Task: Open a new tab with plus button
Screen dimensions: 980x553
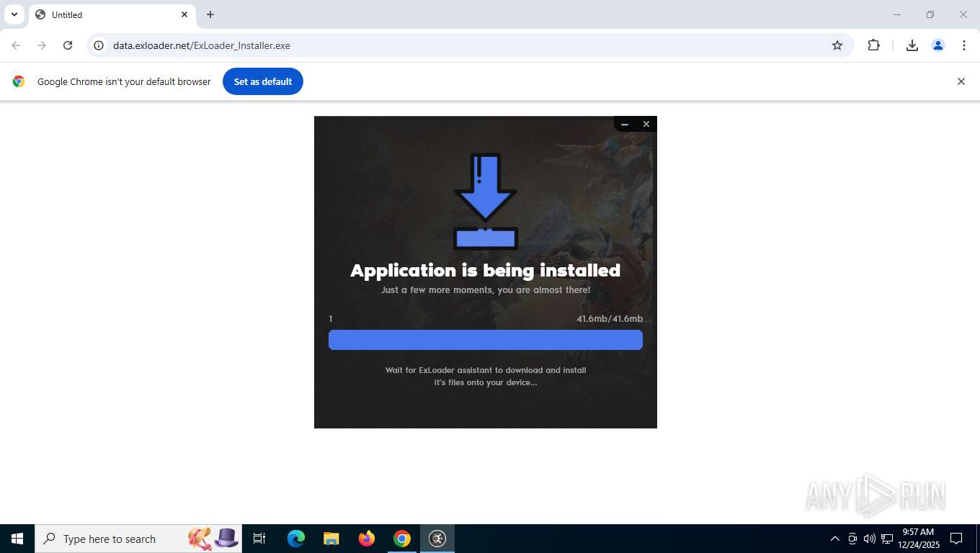Action: click(x=210, y=14)
